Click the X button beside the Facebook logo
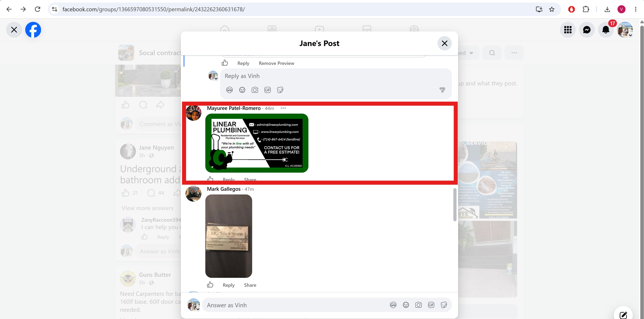Viewport: 644px width, 319px height. [x=14, y=30]
